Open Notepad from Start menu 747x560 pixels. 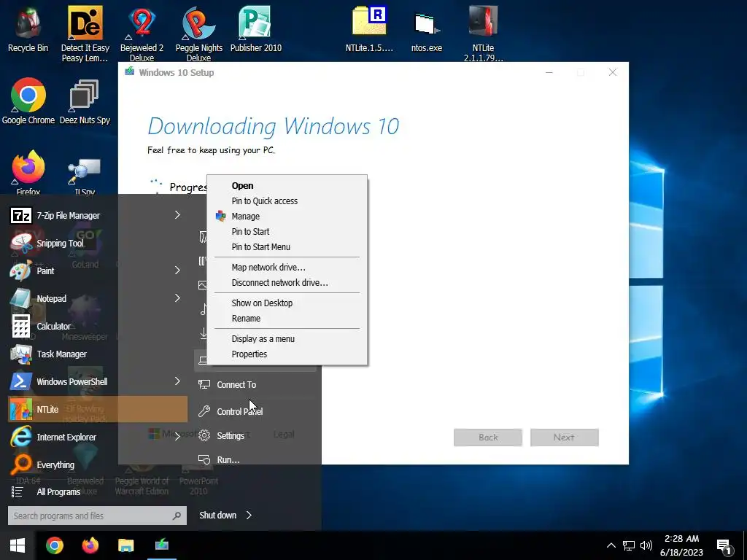click(98, 298)
